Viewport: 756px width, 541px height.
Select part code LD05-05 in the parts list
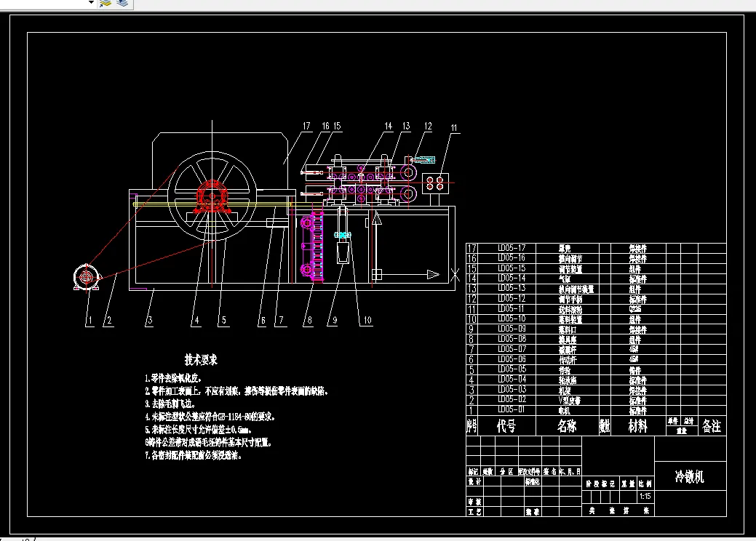(x=512, y=369)
